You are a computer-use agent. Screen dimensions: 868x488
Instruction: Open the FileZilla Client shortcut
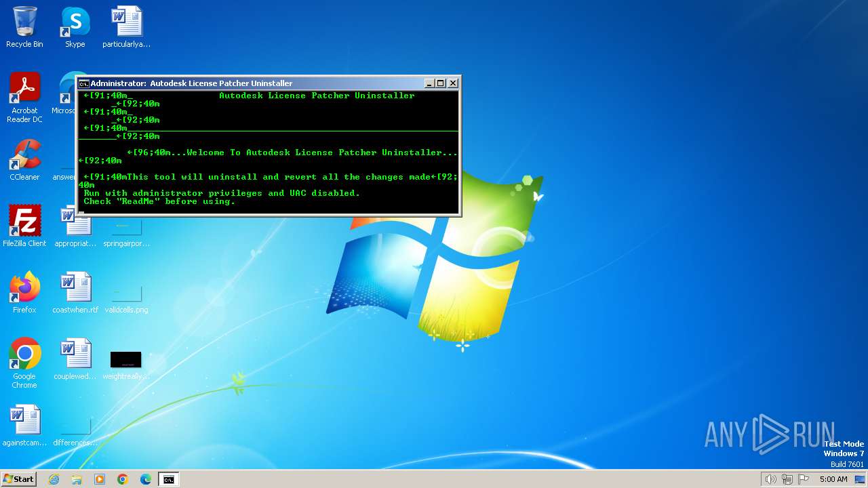(x=24, y=226)
